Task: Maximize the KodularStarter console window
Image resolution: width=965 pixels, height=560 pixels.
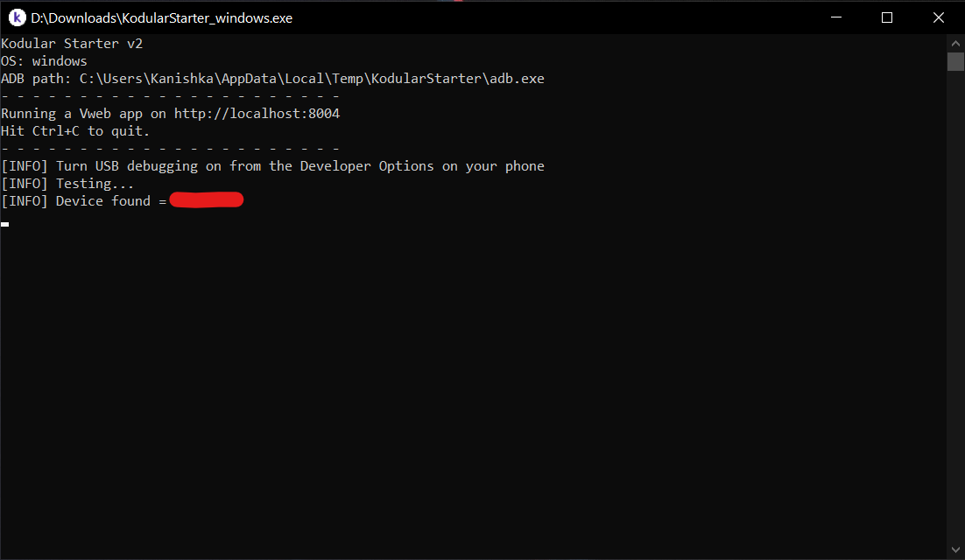Action: click(887, 17)
